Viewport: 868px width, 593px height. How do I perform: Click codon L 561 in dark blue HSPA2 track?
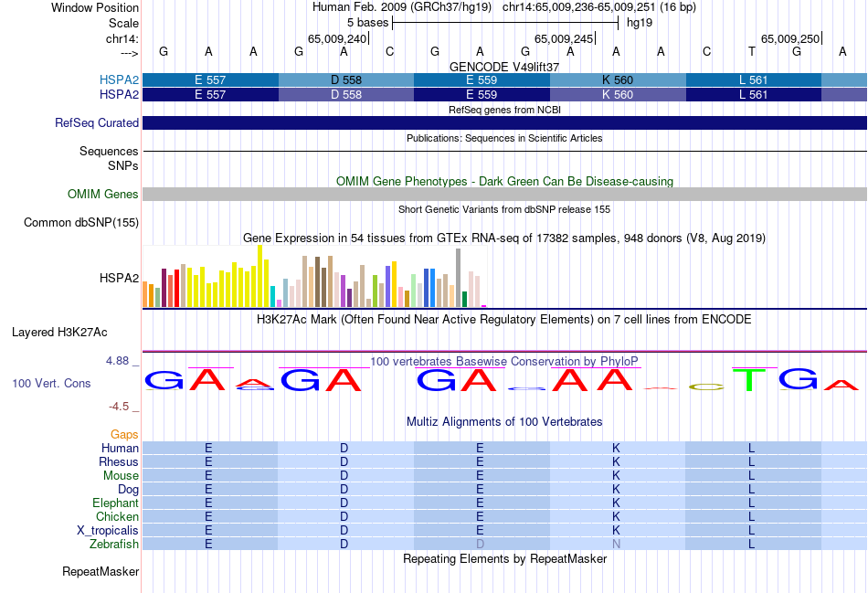point(754,95)
